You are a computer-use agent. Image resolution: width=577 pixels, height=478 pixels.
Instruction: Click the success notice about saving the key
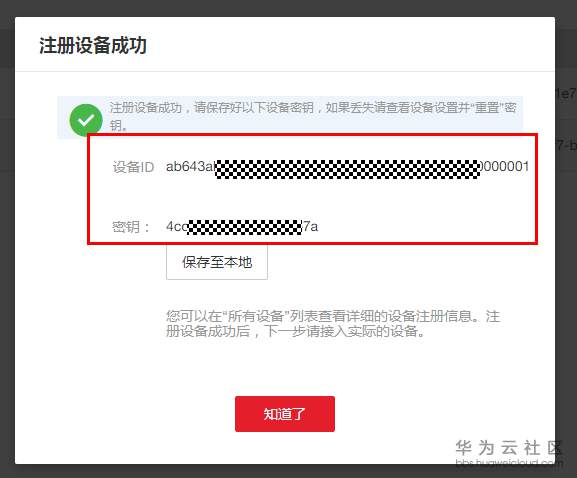313,116
